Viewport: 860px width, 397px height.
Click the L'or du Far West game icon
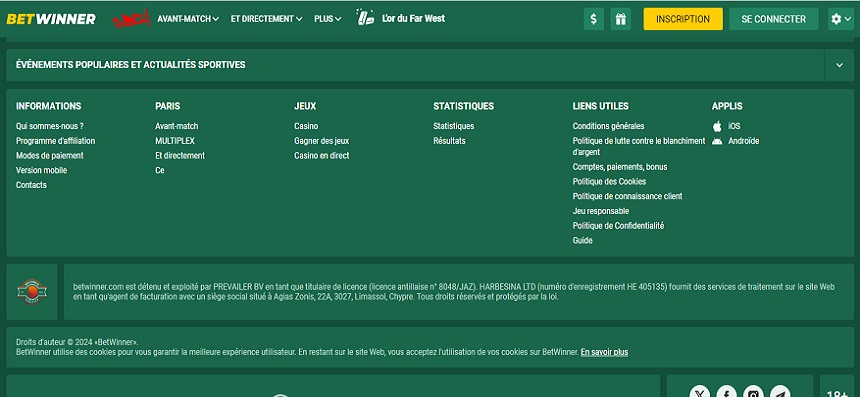[365, 18]
